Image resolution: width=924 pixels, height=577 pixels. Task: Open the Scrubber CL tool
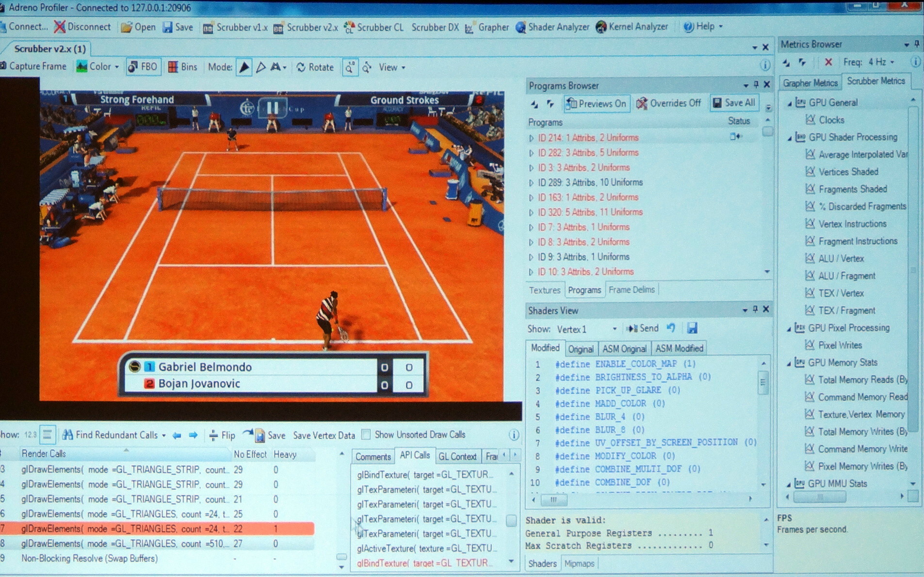tap(373, 28)
